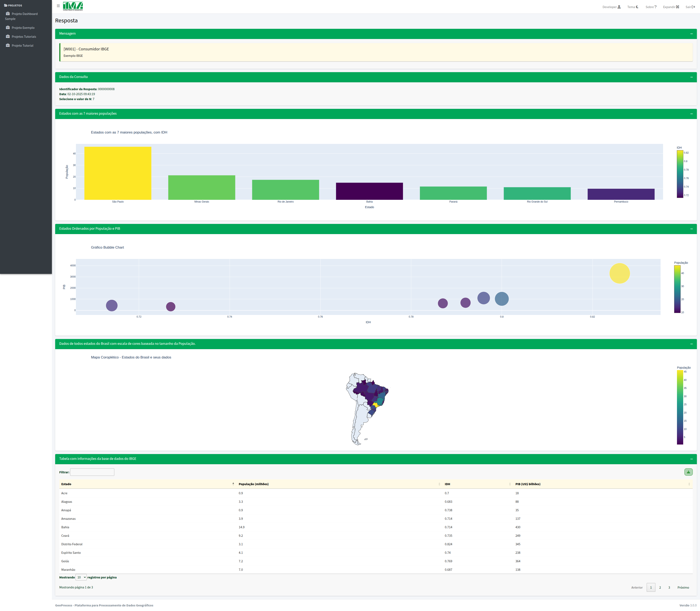The image size is (700, 611).
Task: Collapse the Estados Ordenados por População panel
Action: pos(691,229)
